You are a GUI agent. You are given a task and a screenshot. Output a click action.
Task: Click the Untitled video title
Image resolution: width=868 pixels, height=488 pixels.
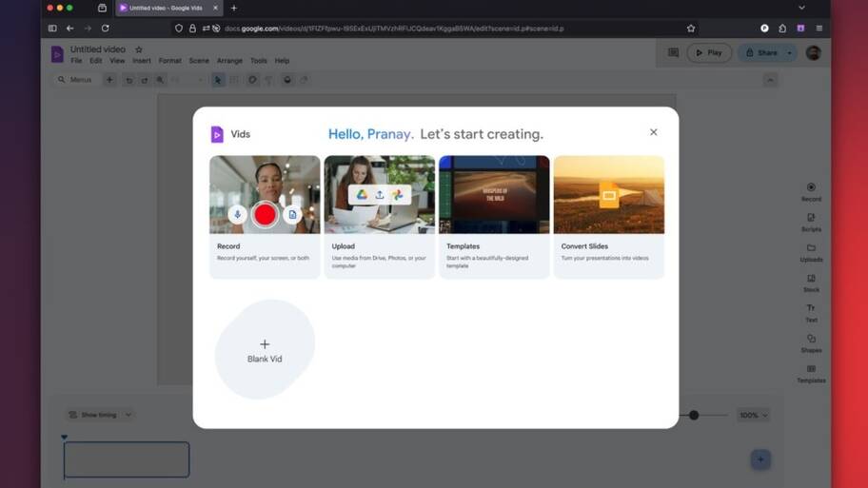click(x=98, y=49)
